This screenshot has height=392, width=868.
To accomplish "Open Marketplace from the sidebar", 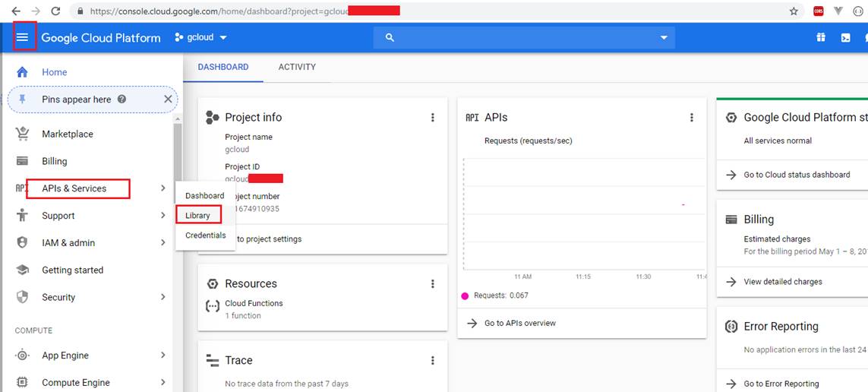I will pyautogui.click(x=68, y=134).
